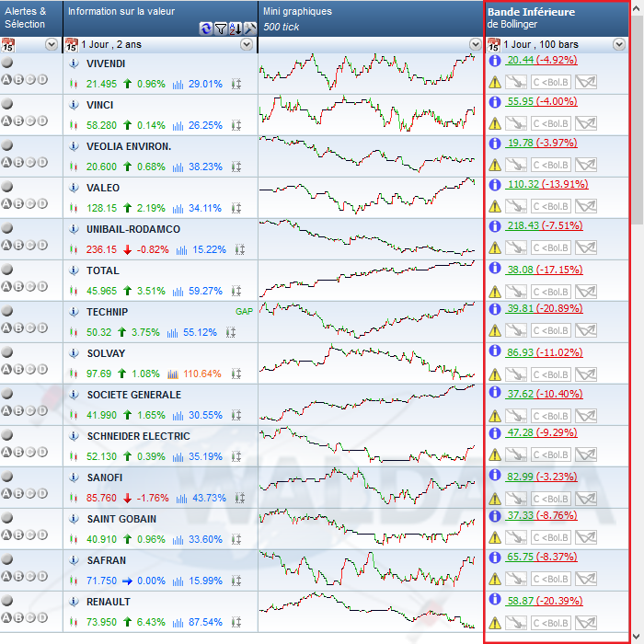Open TOTAL candlestick chart icon

(x=74, y=292)
